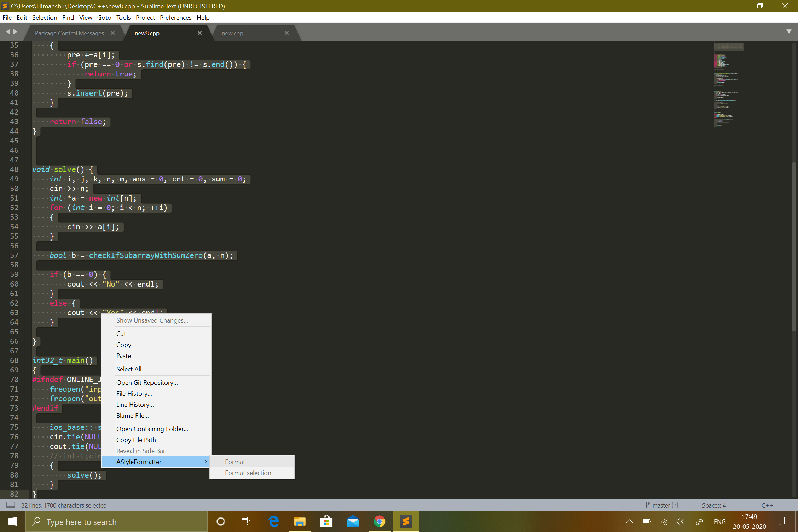Click File History in the context menu
Image resolution: width=798 pixels, height=532 pixels.
pos(134,393)
